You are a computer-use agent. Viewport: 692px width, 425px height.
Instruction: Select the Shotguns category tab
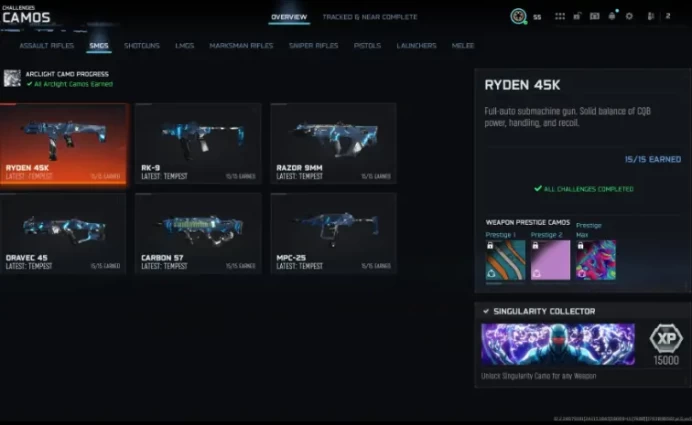(x=142, y=45)
